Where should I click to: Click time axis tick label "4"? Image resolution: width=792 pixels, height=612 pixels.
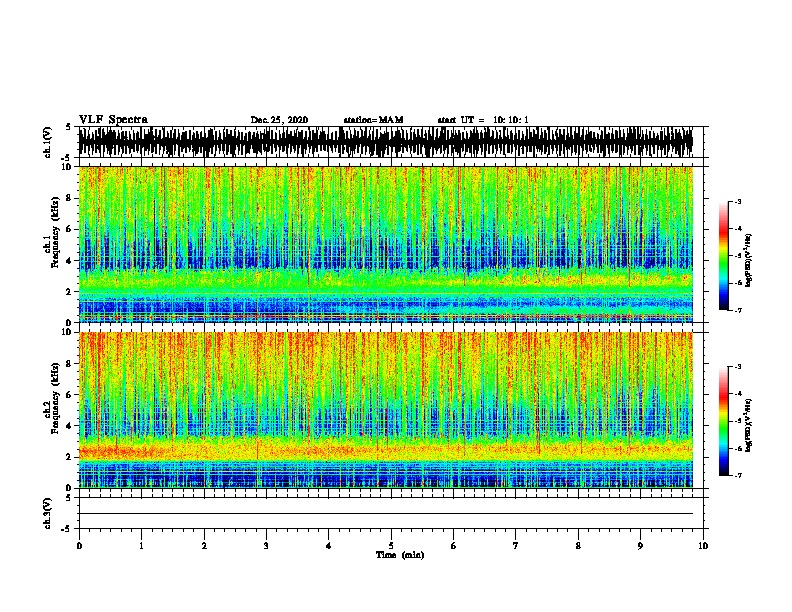click(329, 546)
